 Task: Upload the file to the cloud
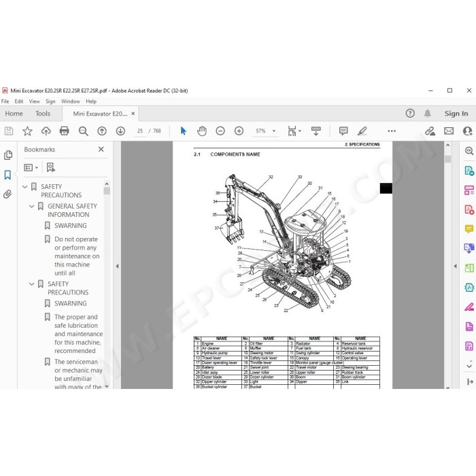tap(46, 131)
